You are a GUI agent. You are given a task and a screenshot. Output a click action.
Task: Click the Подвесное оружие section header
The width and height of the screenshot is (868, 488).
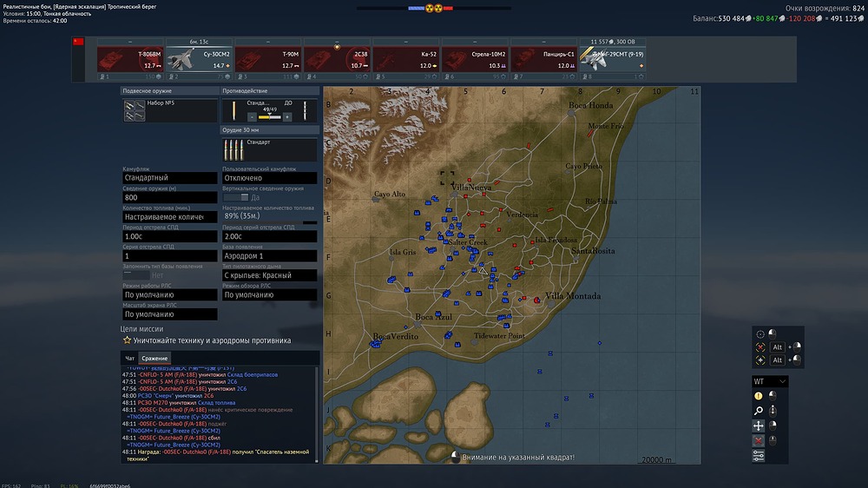click(x=169, y=91)
